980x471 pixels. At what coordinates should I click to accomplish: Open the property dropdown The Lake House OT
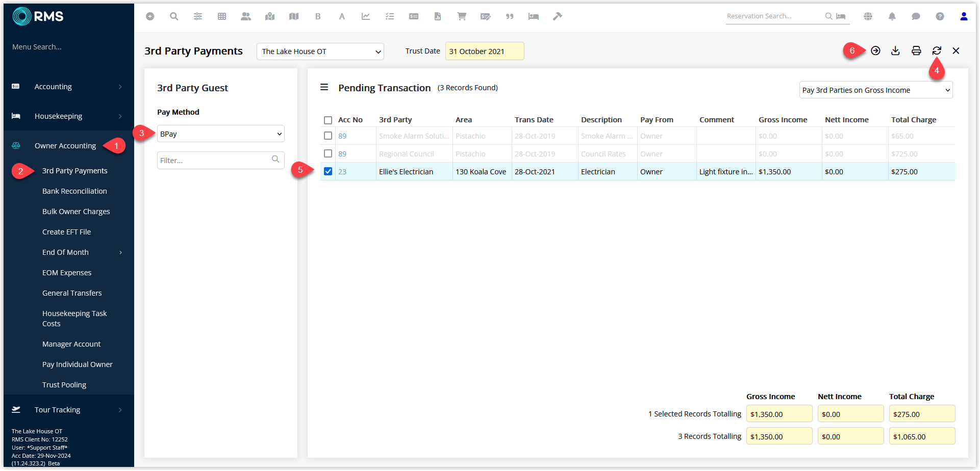pos(320,51)
